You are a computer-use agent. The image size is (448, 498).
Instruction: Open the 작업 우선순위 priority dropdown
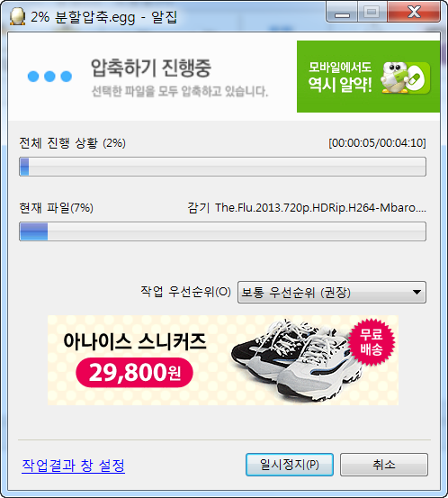(332, 292)
